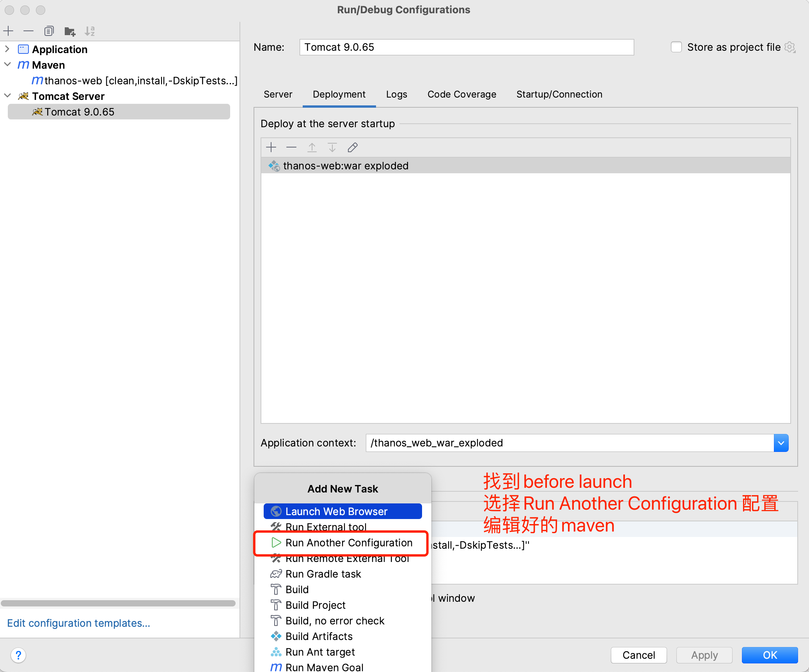Click the add new configuration plus icon
Screen dimensions: 809x672
click(x=8, y=31)
